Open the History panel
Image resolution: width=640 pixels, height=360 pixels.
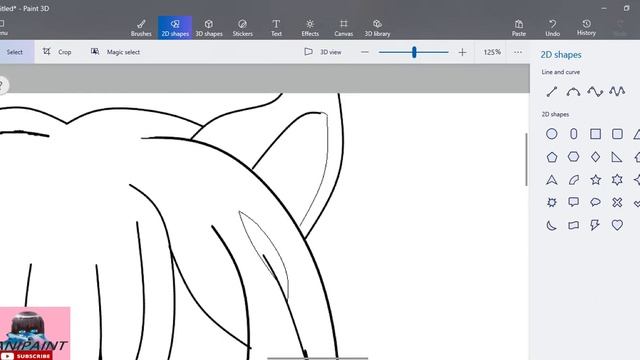586,28
